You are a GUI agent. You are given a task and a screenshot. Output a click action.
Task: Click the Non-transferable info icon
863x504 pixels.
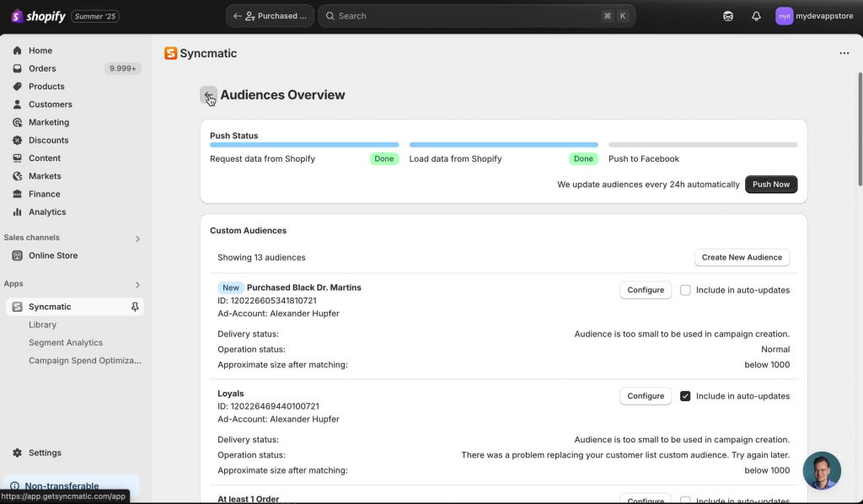pos(15,485)
